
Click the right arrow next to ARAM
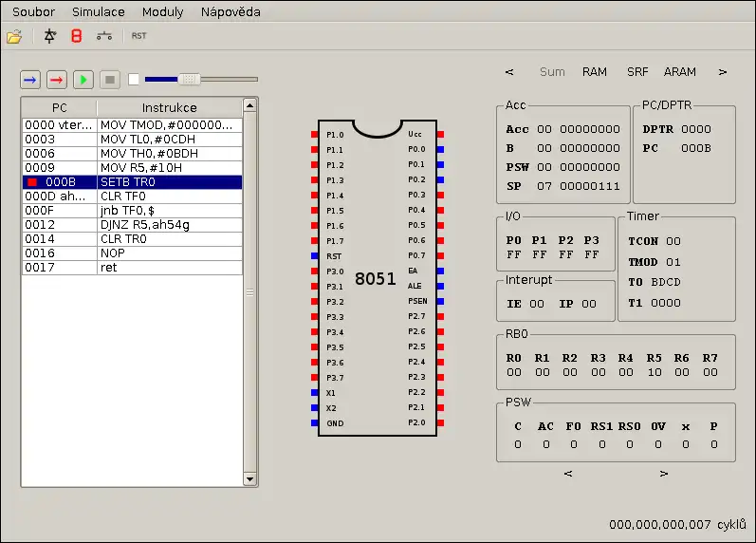click(723, 72)
